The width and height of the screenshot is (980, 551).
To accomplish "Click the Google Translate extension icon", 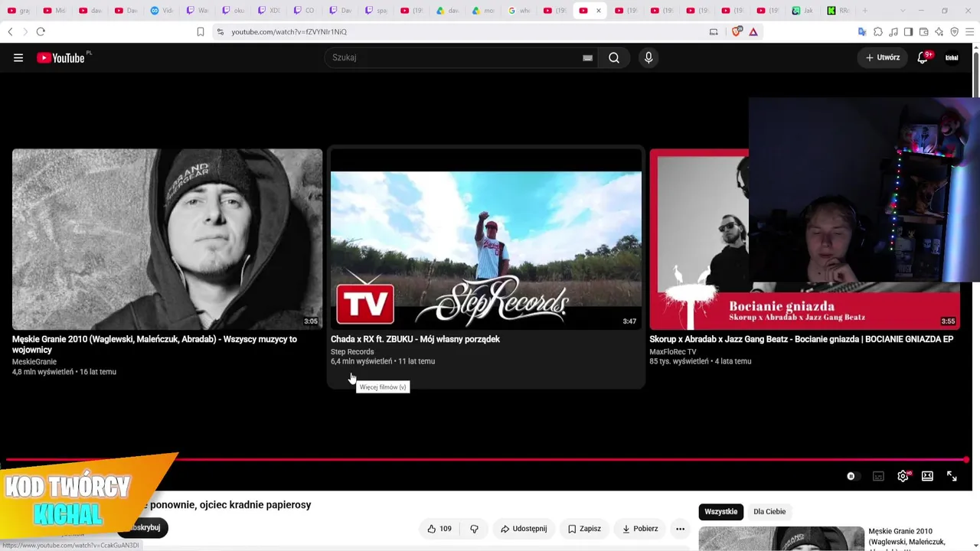I will click(x=862, y=31).
